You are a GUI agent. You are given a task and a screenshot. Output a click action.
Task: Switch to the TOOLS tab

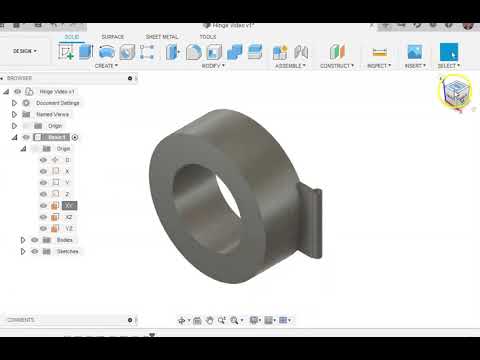pyautogui.click(x=208, y=37)
